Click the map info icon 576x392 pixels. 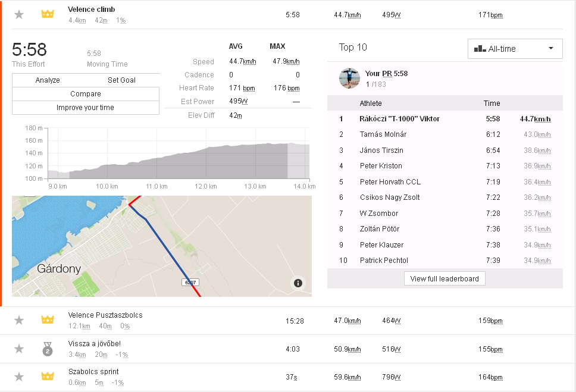(298, 283)
